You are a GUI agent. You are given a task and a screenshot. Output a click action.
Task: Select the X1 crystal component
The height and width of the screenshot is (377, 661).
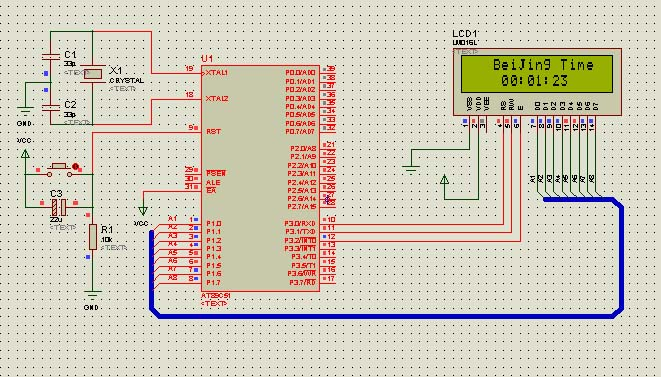click(93, 74)
